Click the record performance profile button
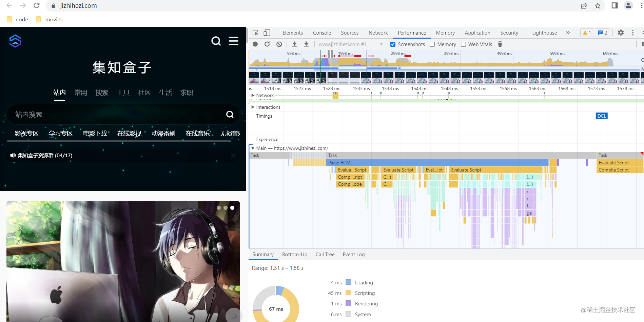Viewport: 644px width, 322px height. coord(255,44)
